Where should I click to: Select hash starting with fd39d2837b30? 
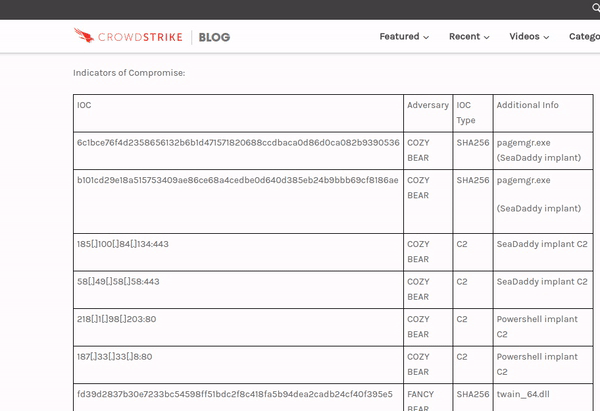pos(235,394)
